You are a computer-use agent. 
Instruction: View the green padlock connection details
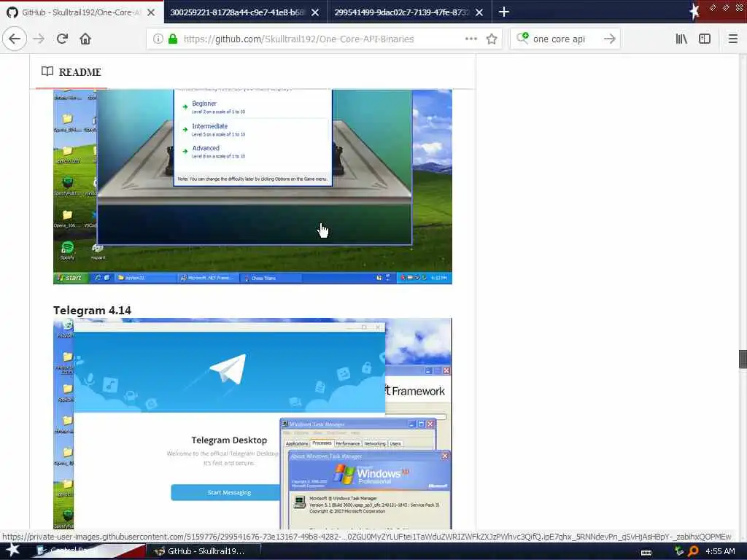(173, 39)
